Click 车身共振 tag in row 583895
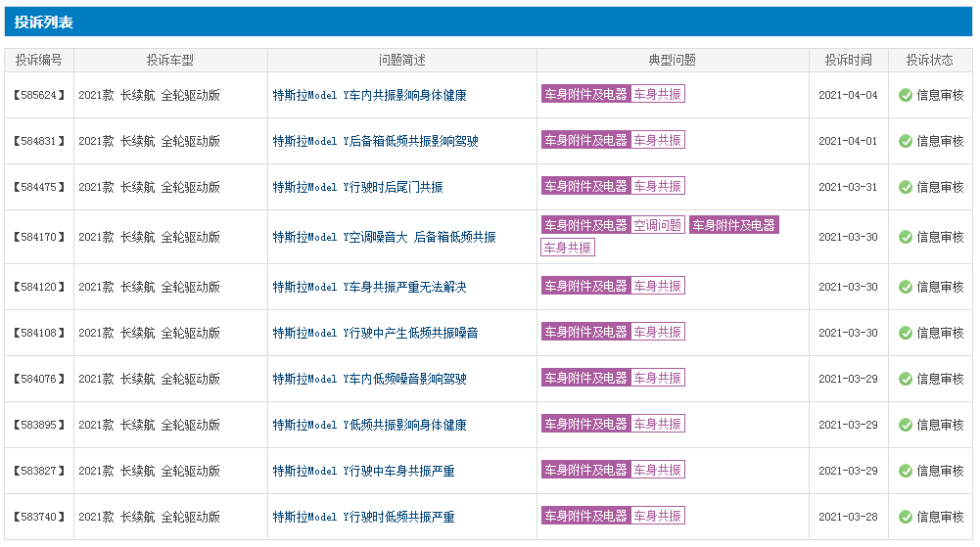 pyautogui.click(x=658, y=424)
